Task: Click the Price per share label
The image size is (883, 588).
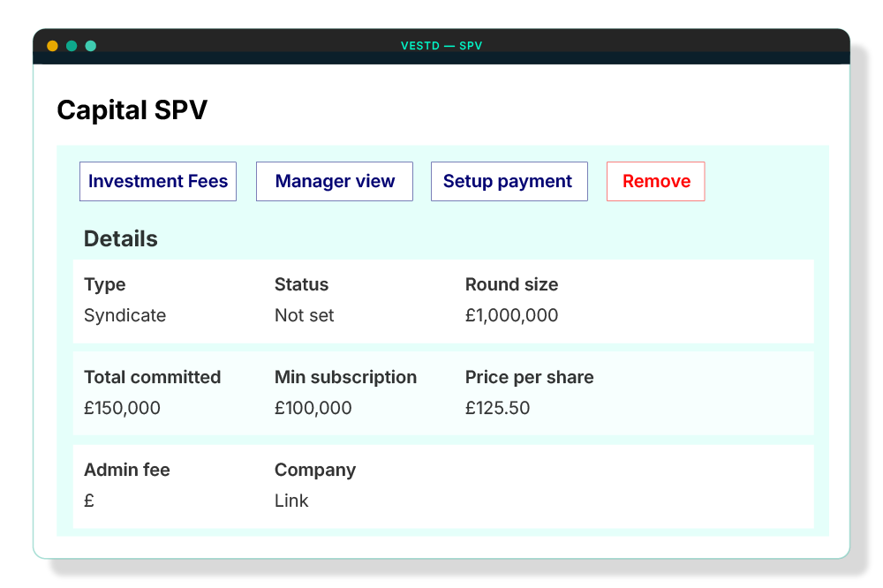Action: coord(529,377)
